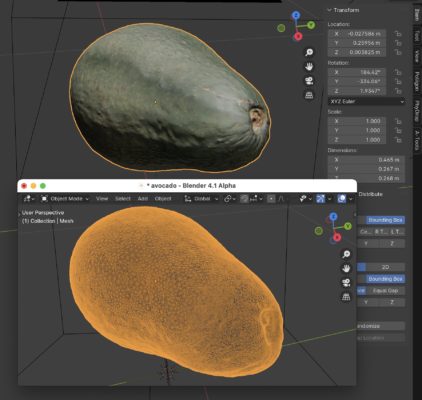This screenshot has width=422, height=400.
Task: Lock Location Y with padlock icon
Action: tap(398, 43)
